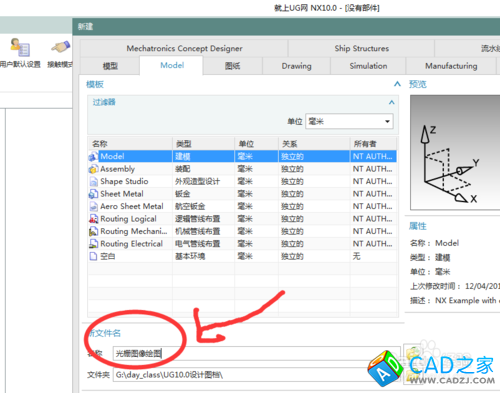Sort by the 类型 column header
The width and height of the screenshot is (500, 393).
[x=203, y=144]
